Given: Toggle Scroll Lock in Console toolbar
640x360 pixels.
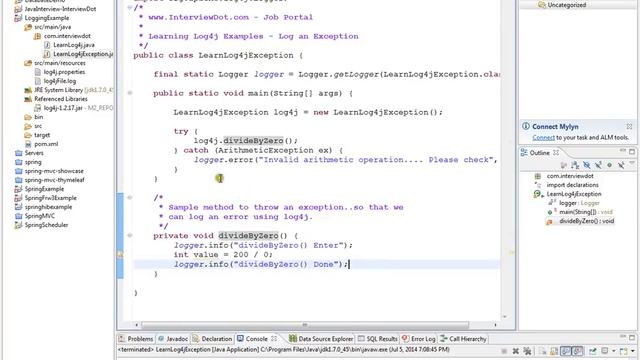Looking at the screenshot, I should (x=553, y=351).
